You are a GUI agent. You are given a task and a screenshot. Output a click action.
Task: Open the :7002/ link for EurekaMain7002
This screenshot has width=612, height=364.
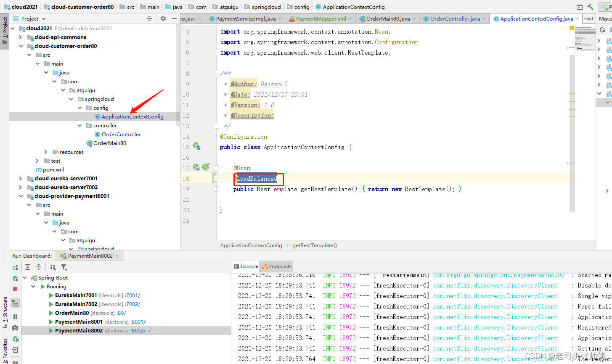133,304
